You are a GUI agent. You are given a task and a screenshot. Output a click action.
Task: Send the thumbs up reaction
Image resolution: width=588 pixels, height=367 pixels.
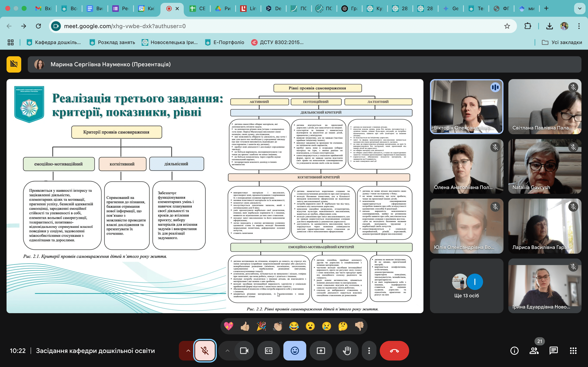tap(245, 326)
